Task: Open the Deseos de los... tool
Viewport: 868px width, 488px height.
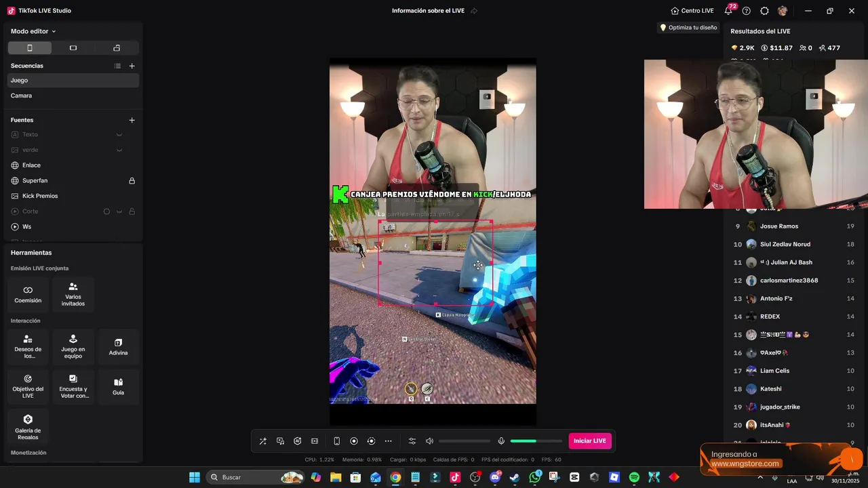Action: pyautogui.click(x=28, y=347)
